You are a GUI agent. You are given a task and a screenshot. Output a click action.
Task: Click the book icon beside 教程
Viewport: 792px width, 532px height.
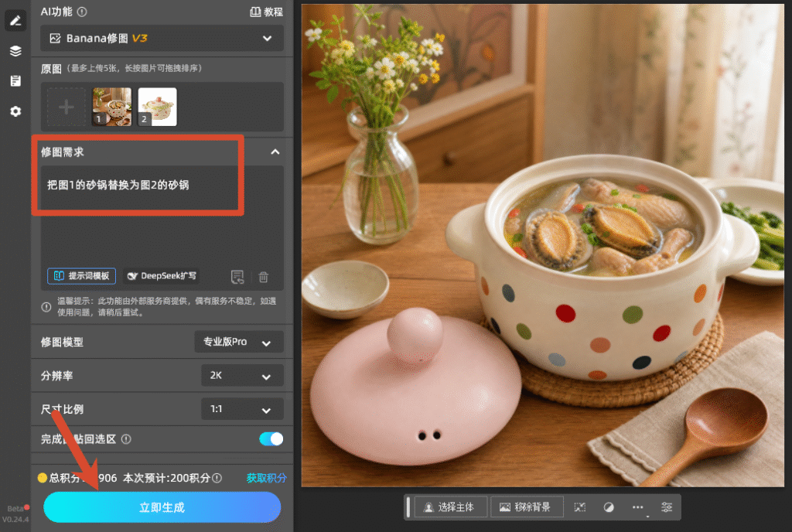point(255,12)
